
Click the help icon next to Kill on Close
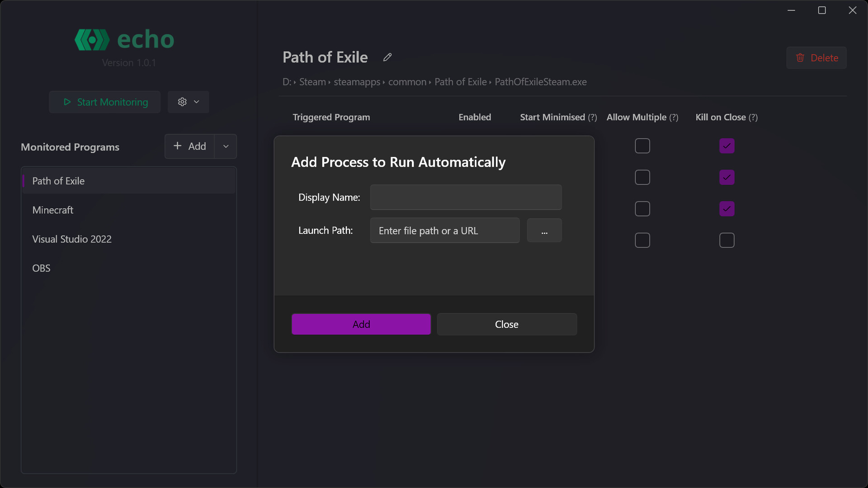(x=753, y=117)
